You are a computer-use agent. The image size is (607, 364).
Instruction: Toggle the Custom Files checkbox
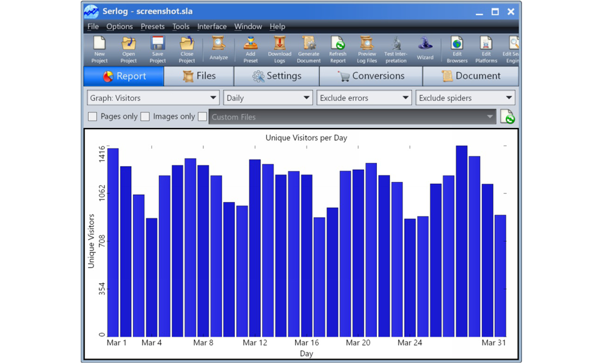click(203, 116)
